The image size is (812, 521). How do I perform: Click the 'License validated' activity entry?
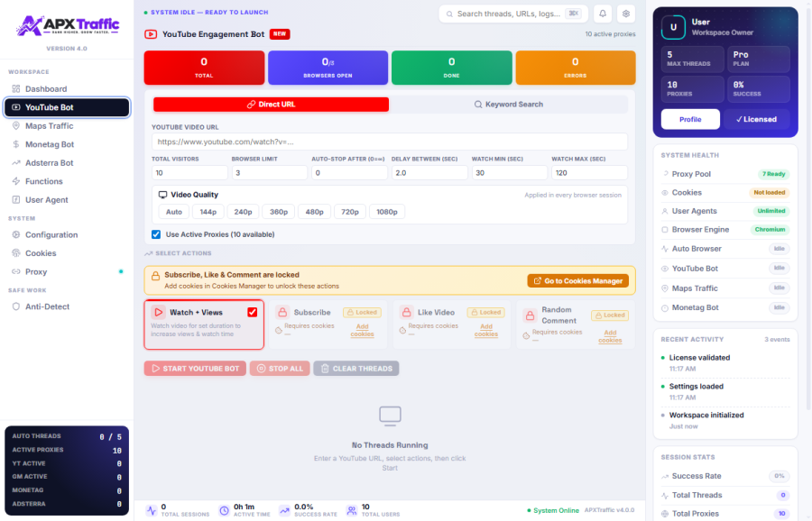click(725, 362)
